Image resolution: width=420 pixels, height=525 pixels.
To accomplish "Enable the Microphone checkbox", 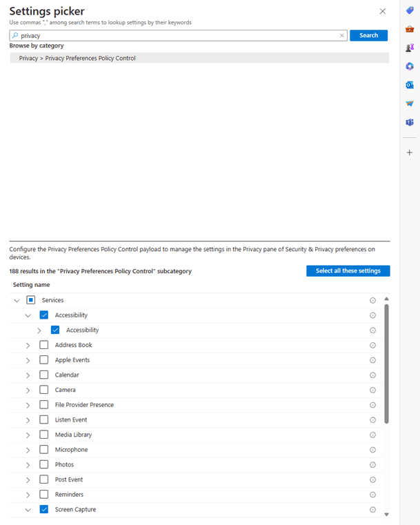I will (x=44, y=450).
